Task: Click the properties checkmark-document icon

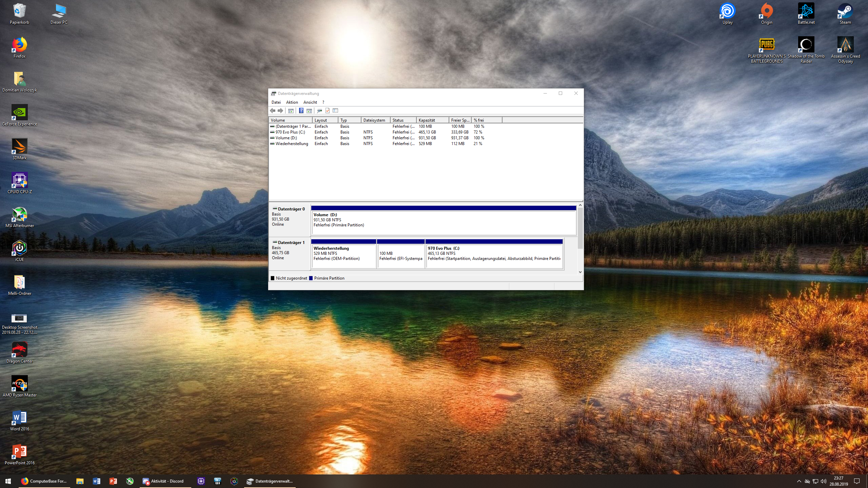Action: click(x=328, y=110)
